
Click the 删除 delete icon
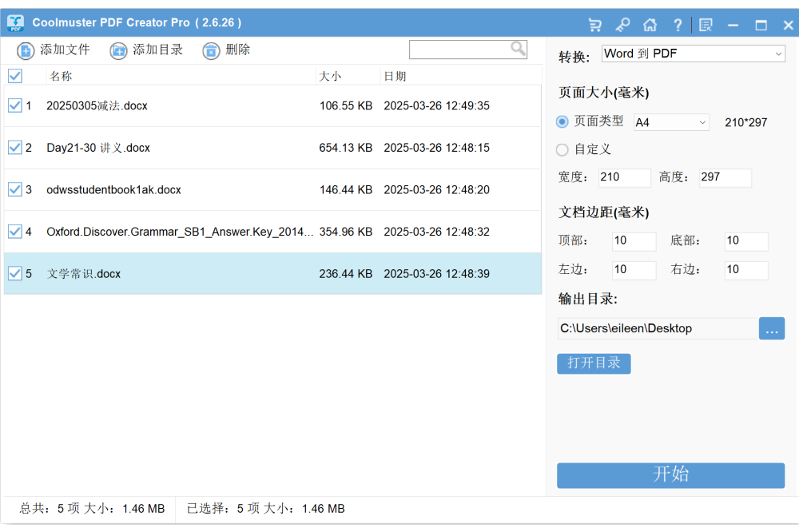click(211, 51)
